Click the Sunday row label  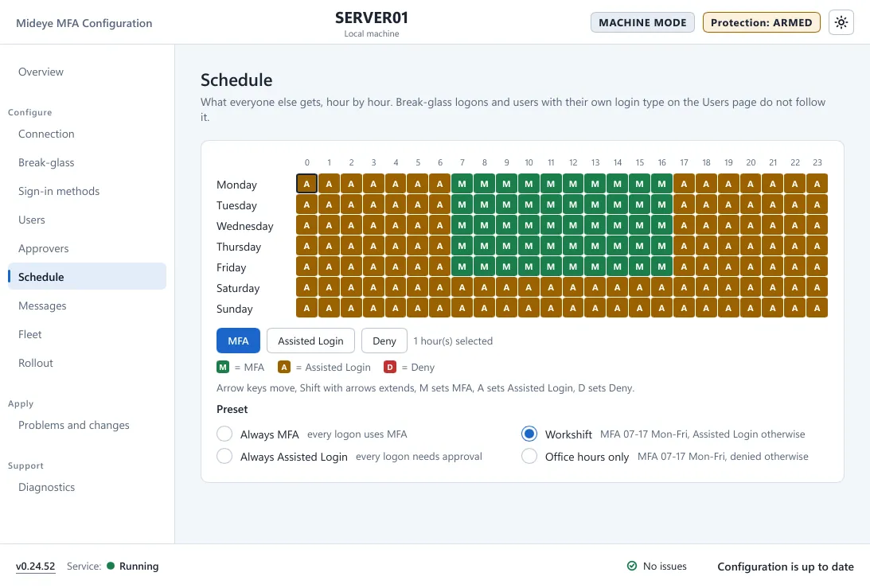tap(235, 309)
